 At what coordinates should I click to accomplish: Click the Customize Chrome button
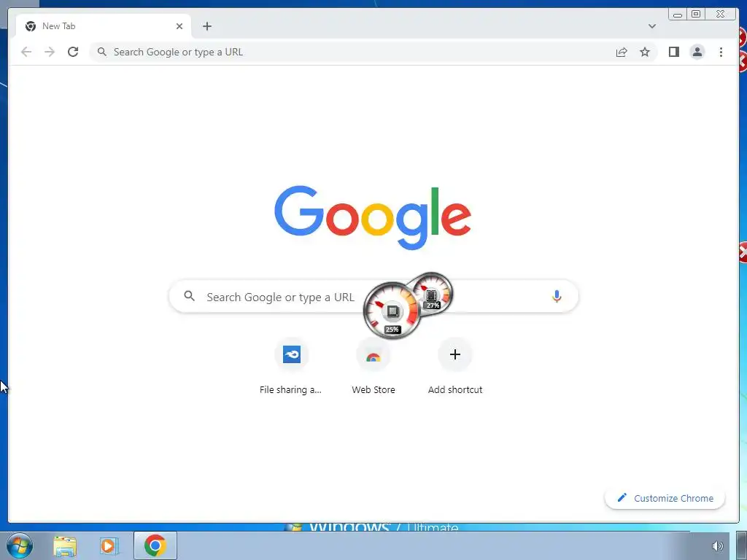[665, 498]
